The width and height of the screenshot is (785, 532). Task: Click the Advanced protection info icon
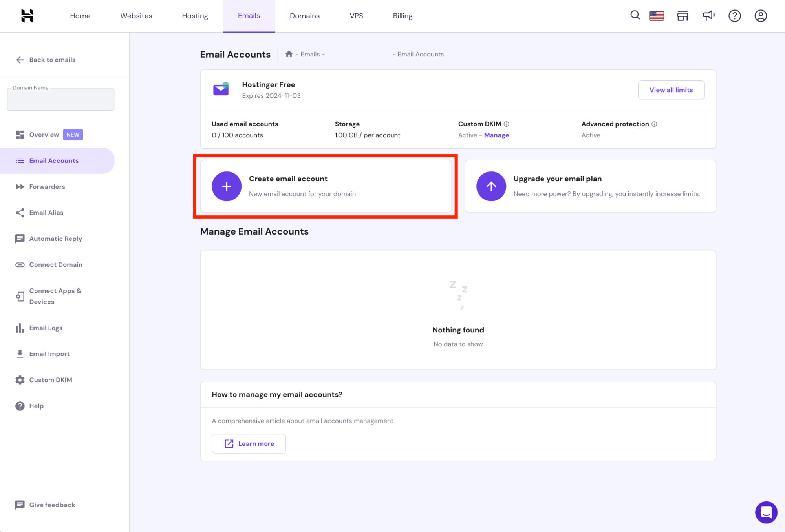tap(654, 124)
